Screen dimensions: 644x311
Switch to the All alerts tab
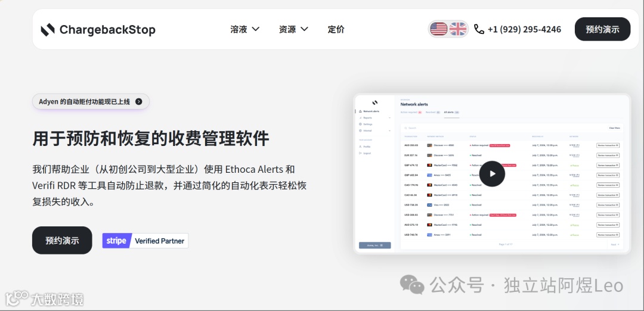[451, 112]
